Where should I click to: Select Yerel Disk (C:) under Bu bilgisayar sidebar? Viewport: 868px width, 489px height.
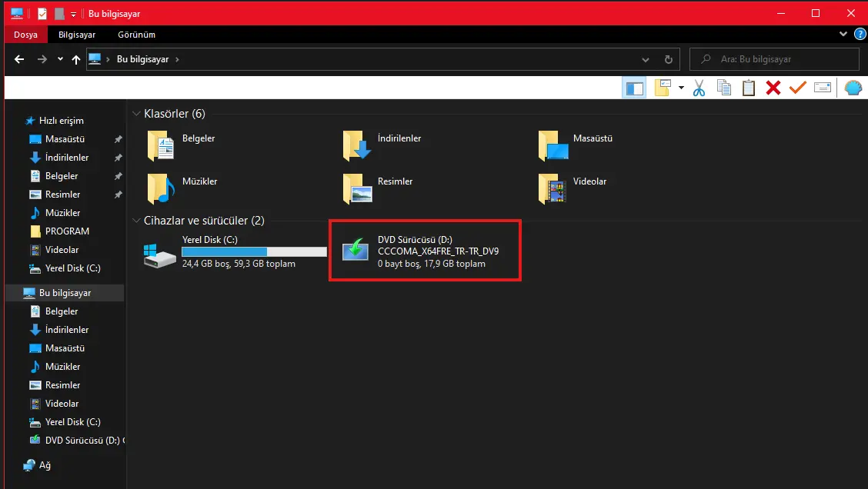coord(72,422)
